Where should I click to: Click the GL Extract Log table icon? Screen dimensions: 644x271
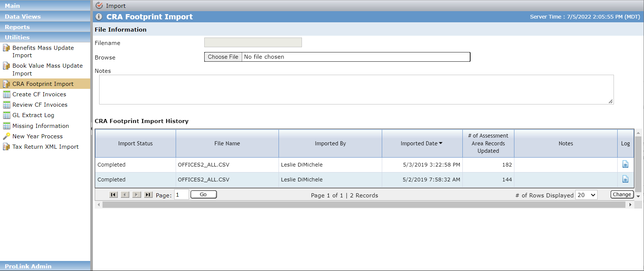coord(7,115)
